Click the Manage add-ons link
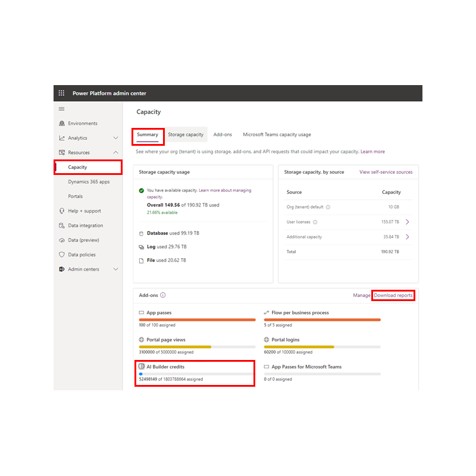 point(362,295)
